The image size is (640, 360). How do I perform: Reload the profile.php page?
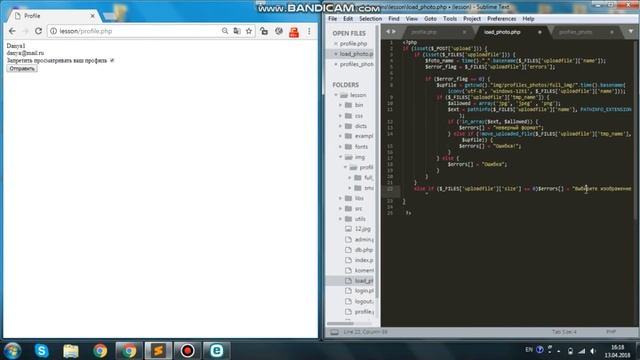pos(38,31)
